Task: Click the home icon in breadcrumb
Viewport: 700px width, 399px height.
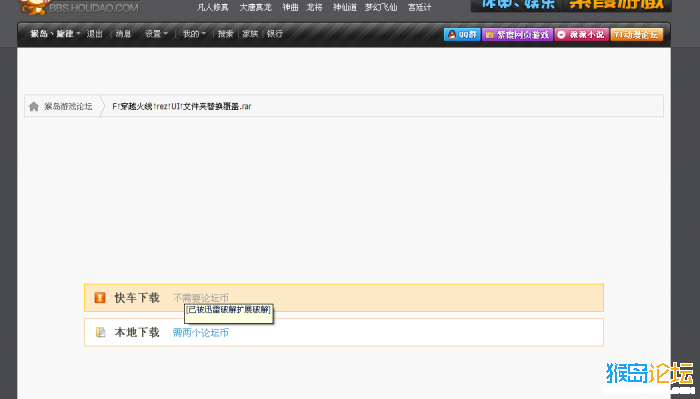Action: [33, 106]
